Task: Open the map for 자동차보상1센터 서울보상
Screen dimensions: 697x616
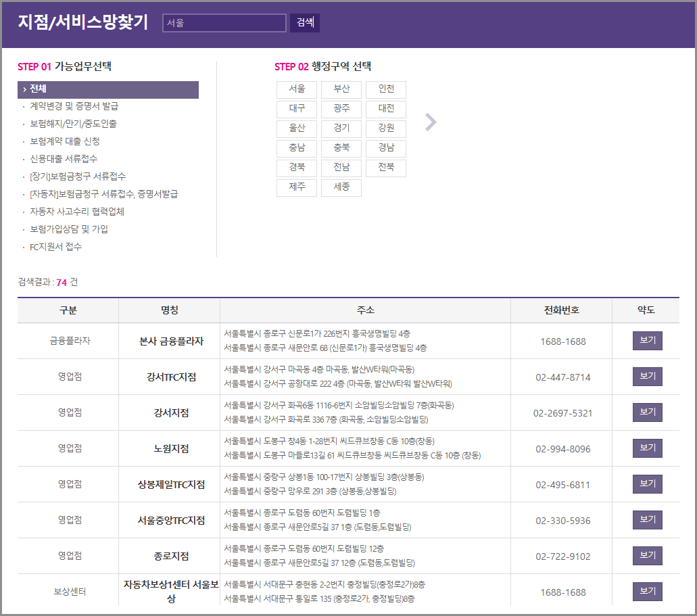Action: [646, 590]
